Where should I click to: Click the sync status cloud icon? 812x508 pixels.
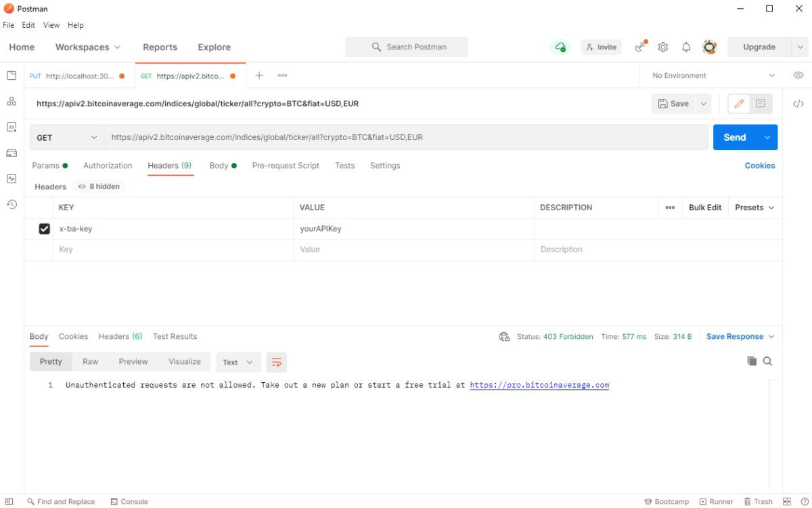pos(560,47)
